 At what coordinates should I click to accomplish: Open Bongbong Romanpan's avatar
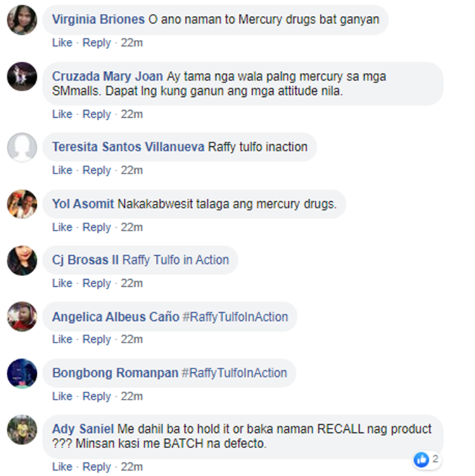22,373
